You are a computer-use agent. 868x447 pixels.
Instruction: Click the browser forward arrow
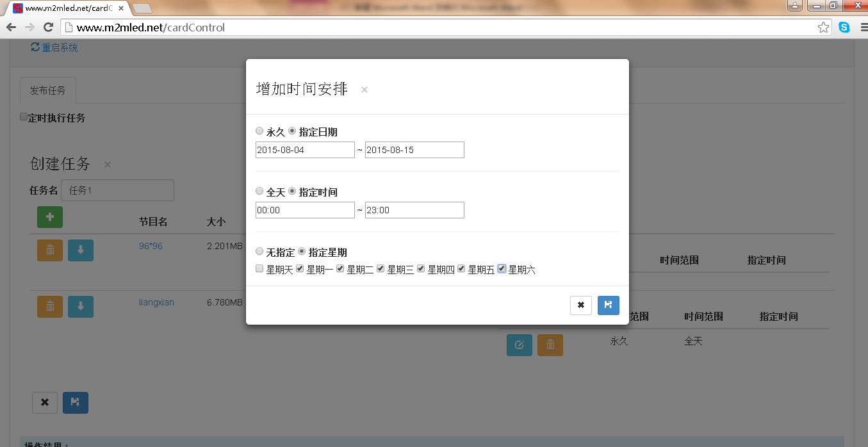[x=29, y=28]
